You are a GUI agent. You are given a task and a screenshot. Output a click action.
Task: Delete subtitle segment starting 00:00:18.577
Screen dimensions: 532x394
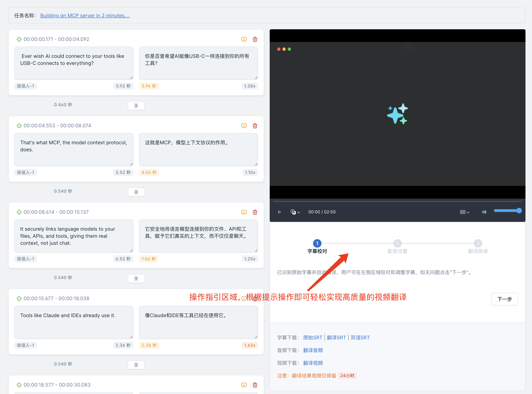click(255, 385)
